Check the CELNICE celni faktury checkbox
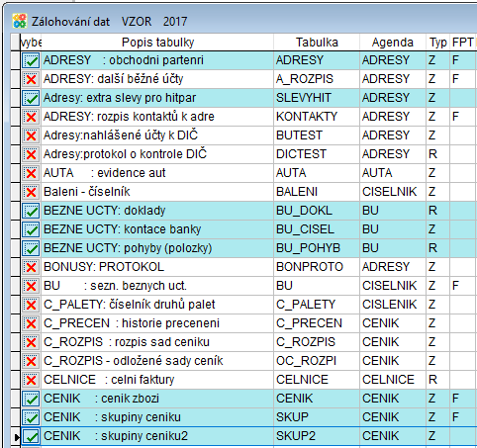Screen dimensions: 477x448 click(x=31, y=380)
